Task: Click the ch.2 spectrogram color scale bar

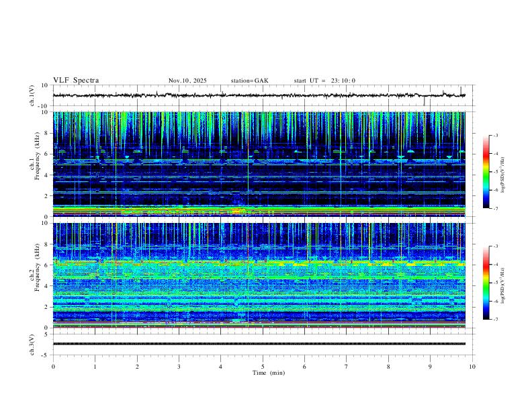Action: pos(486,283)
